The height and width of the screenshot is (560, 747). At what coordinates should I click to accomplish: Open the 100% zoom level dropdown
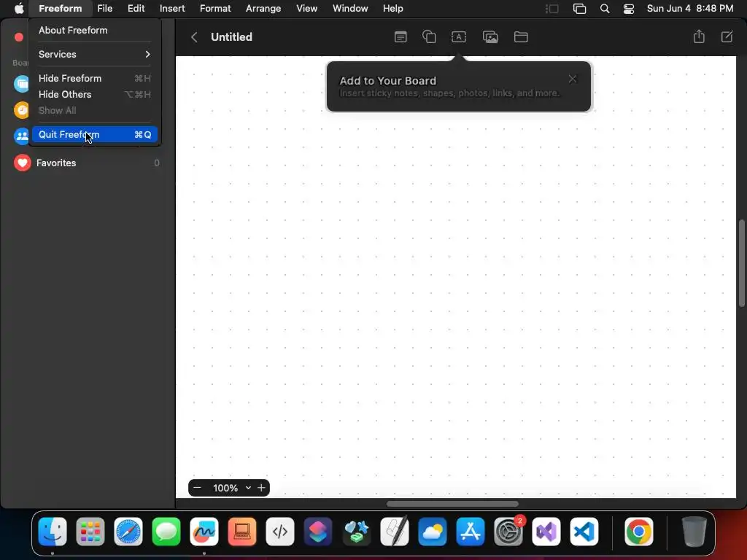coord(232,488)
